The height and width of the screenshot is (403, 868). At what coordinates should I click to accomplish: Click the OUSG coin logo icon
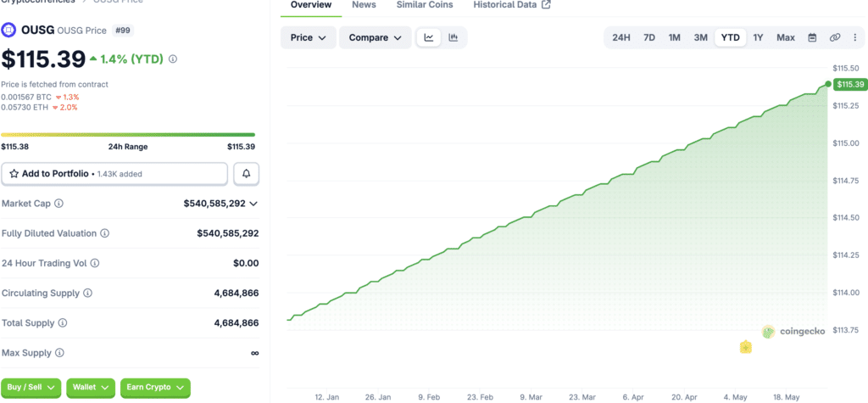tap(8, 30)
